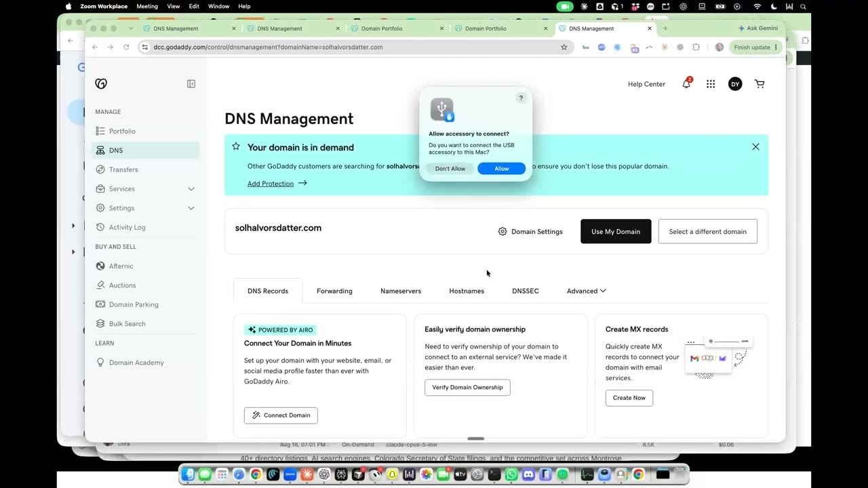
Task: Open Finder from the Dock
Action: point(188,474)
